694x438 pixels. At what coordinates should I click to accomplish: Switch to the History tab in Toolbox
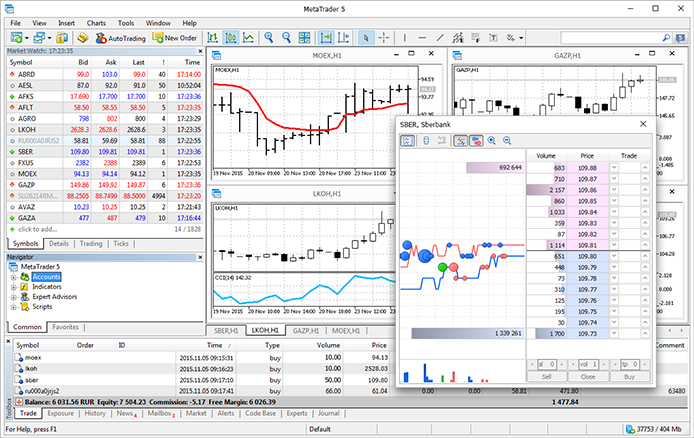tap(95, 413)
